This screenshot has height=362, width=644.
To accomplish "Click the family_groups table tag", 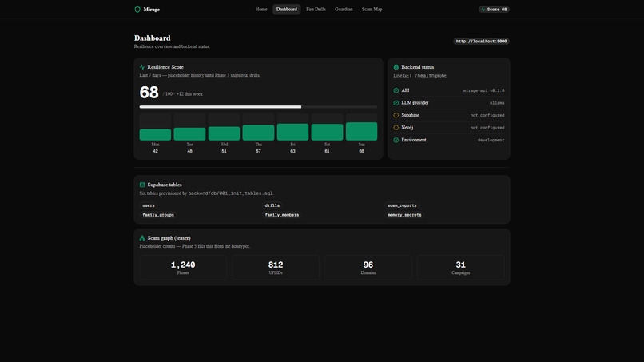I will point(158,215).
